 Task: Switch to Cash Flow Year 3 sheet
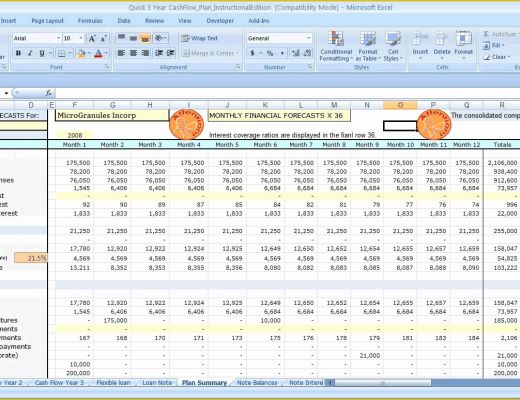(x=59, y=383)
